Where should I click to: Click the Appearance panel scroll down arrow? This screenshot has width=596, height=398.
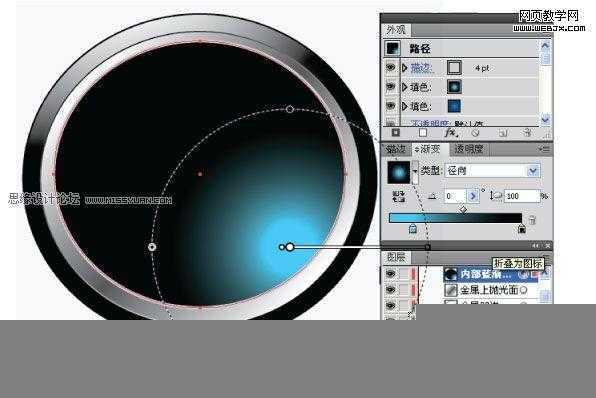coord(545,119)
